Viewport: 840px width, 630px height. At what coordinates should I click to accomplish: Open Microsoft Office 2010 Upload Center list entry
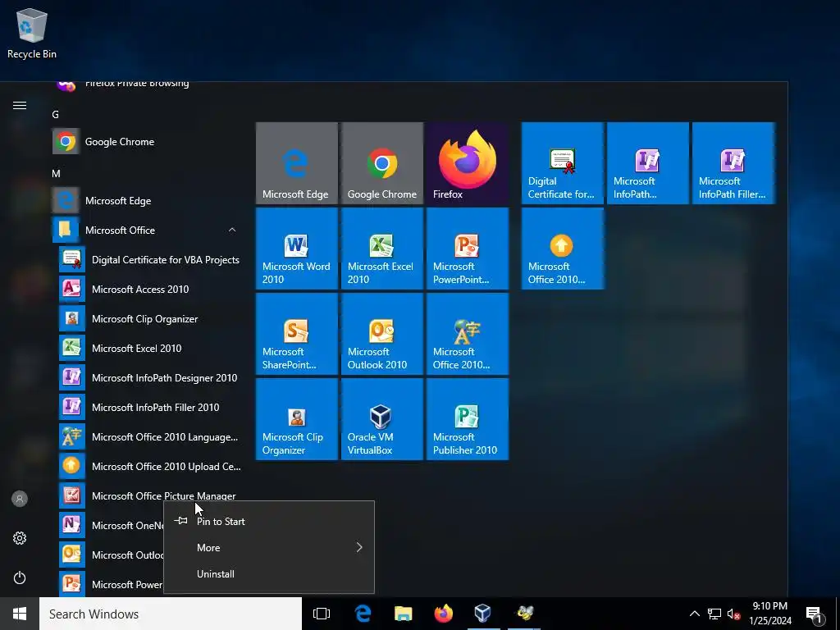tap(149, 467)
